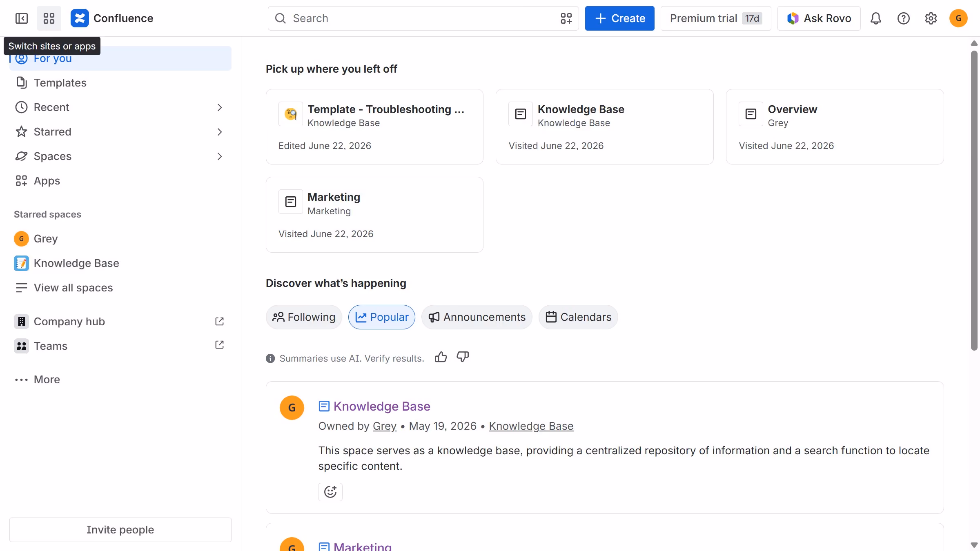The width and height of the screenshot is (980, 551).
Task: Expand the Recent section chevron
Action: coord(220,107)
